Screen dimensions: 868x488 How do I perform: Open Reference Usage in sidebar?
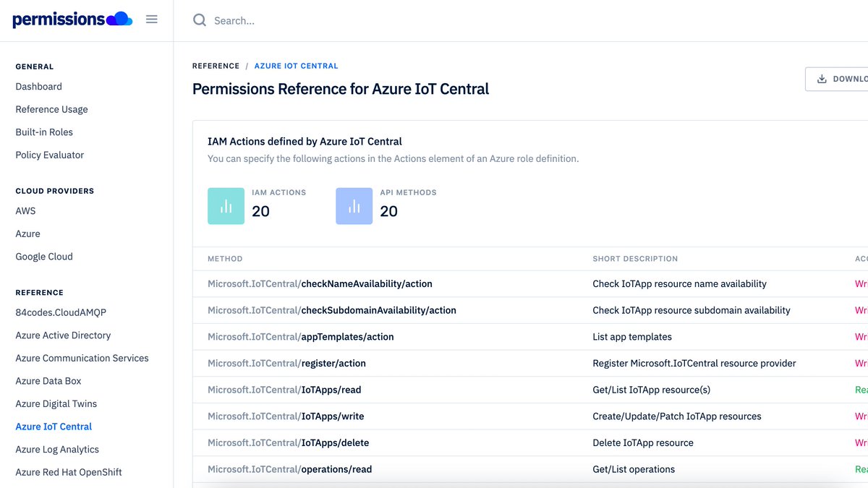(52, 109)
